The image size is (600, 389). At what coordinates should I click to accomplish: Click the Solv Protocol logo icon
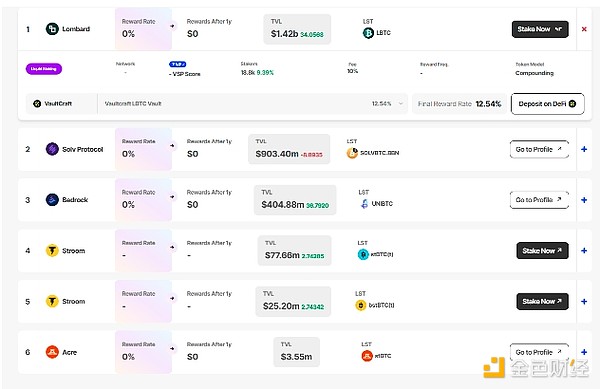[52, 149]
